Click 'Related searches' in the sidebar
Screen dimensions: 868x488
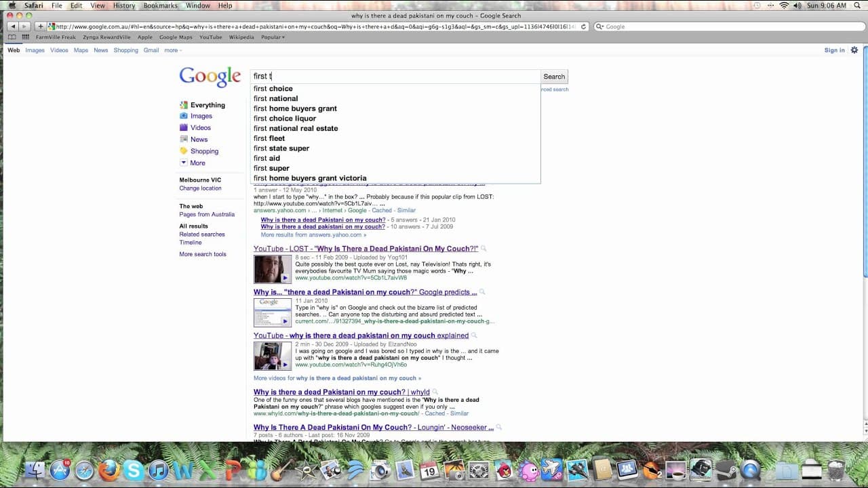[202, 235]
